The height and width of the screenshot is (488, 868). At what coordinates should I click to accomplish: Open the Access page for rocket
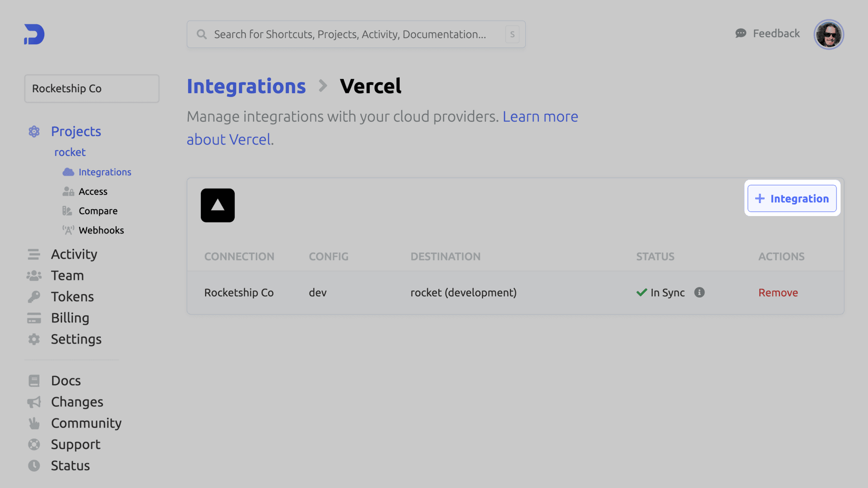pos(93,192)
